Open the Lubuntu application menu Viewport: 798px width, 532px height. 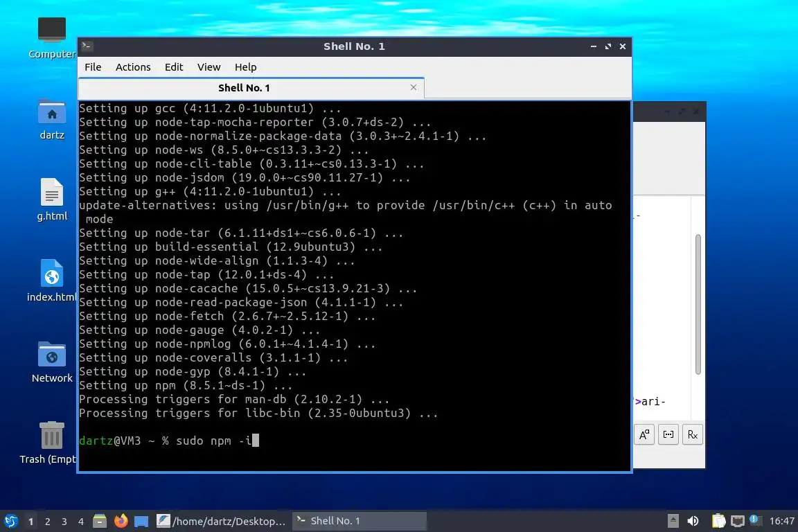coord(10,521)
